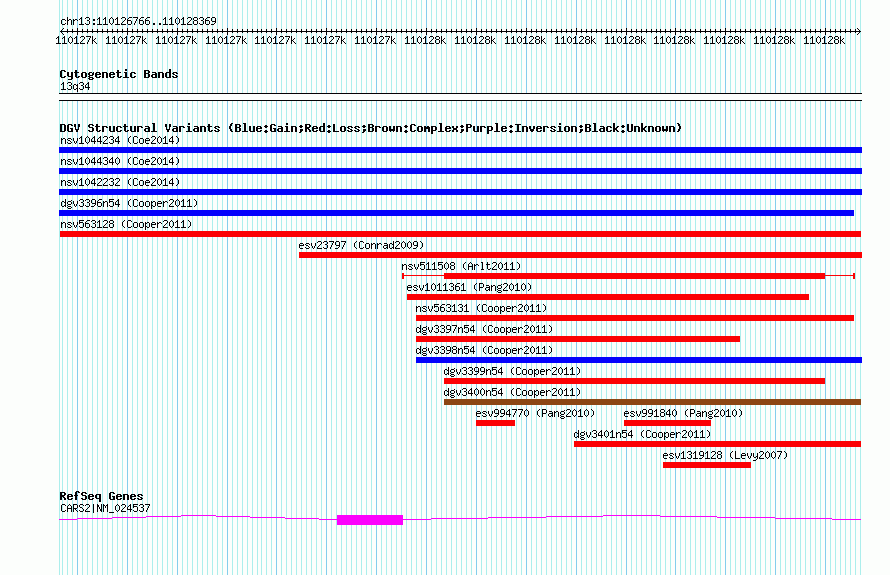Select the dgv3401n54 (Cooper2011) red bar
Viewport: 890px width, 575px height.
point(717,444)
